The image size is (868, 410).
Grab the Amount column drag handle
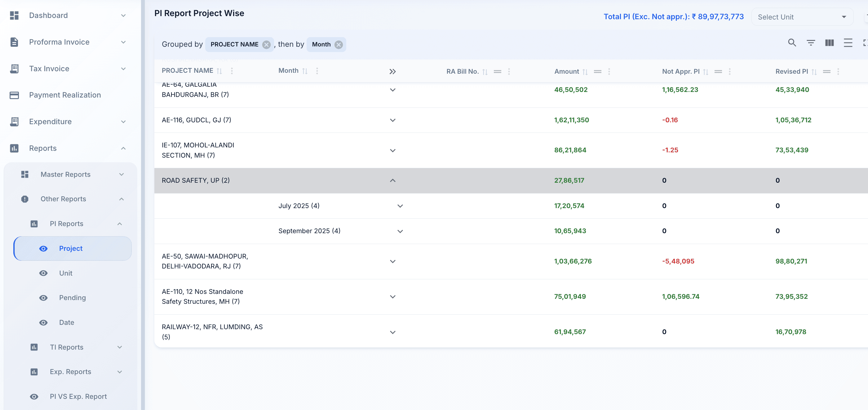598,72
